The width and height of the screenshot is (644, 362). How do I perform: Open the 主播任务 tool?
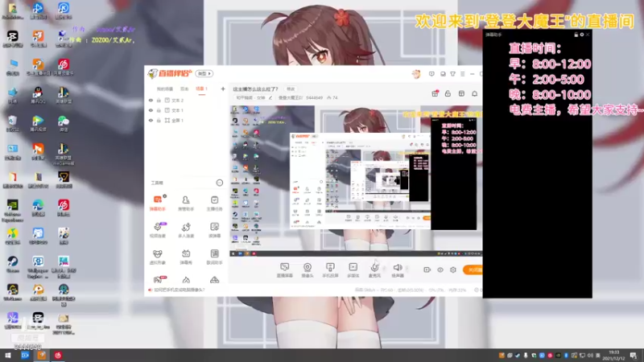tap(214, 204)
